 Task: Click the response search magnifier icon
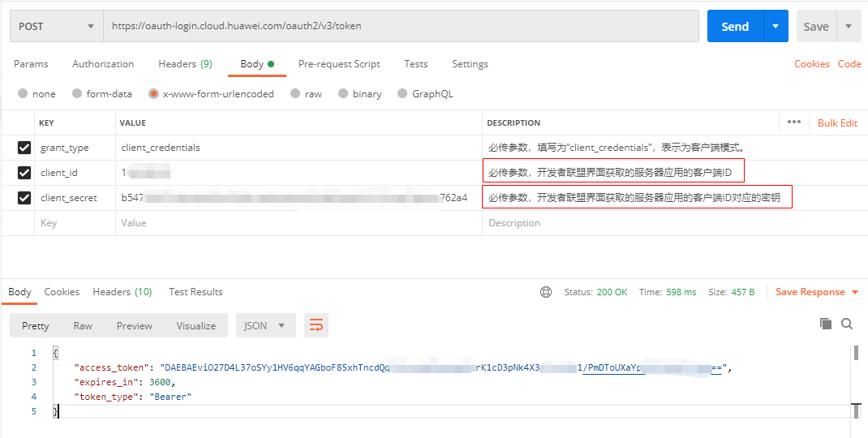(x=847, y=324)
